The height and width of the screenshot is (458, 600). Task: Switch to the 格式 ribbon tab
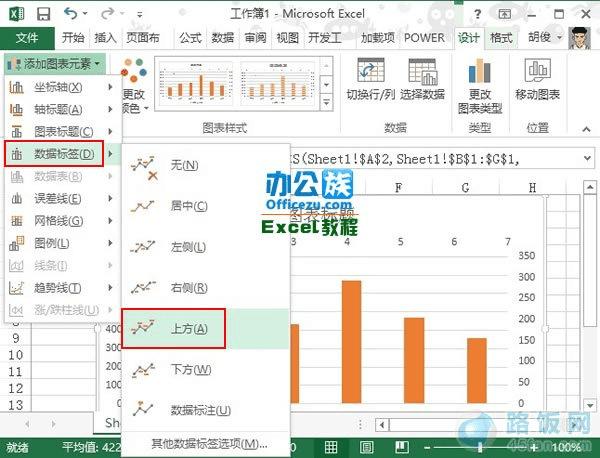pos(501,38)
